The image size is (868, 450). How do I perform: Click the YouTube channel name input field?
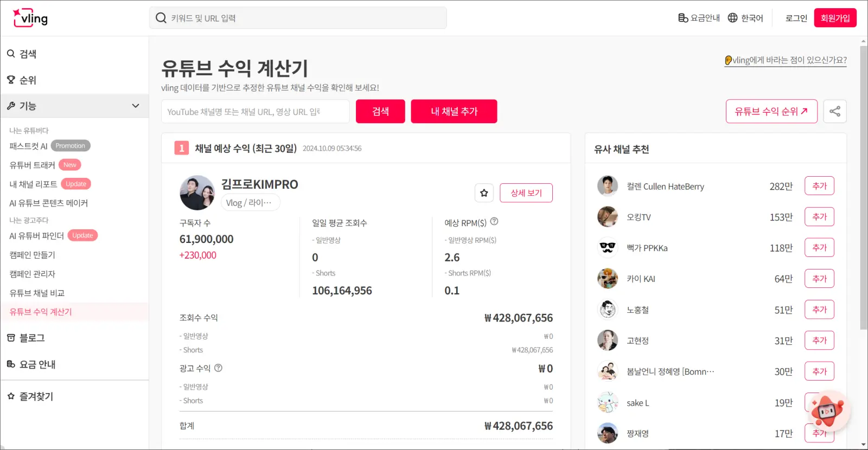pos(256,112)
